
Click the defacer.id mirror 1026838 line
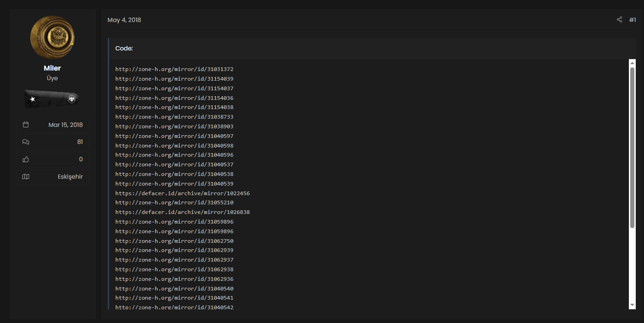pyautogui.click(x=183, y=212)
